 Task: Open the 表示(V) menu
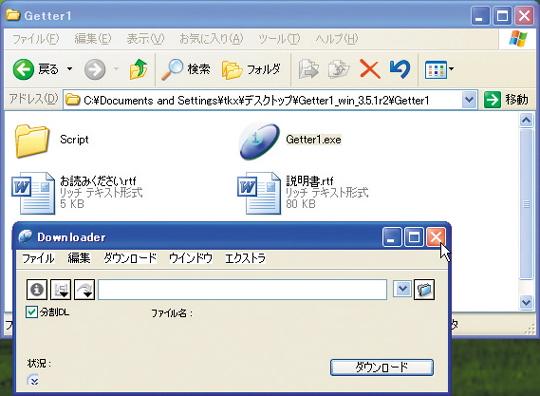[x=145, y=39]
